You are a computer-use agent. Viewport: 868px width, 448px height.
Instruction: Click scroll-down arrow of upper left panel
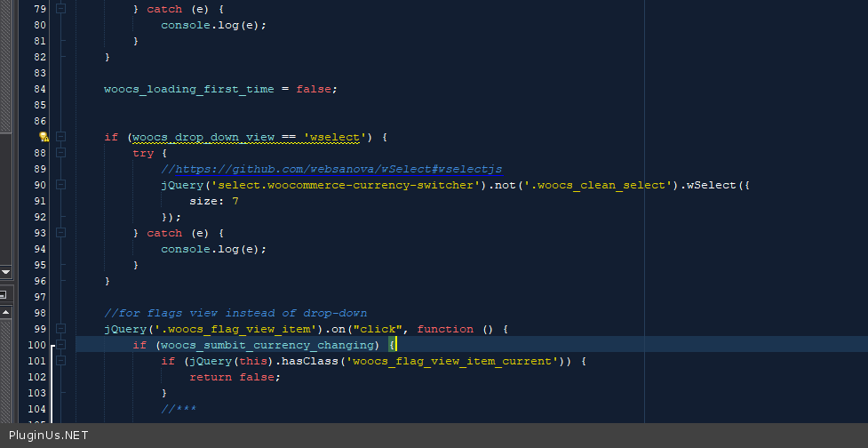5,271
